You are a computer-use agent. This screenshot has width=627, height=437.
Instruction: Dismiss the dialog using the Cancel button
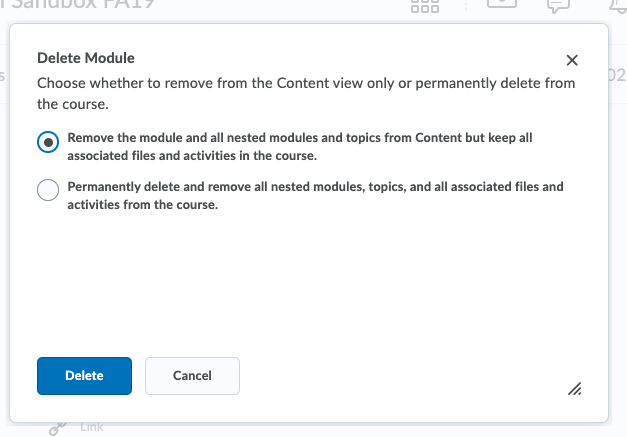pos(192,376)
